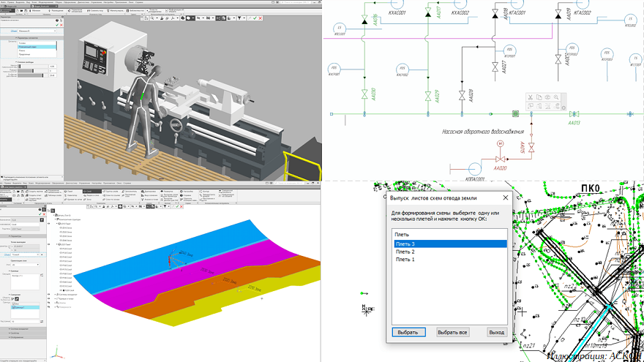Image resolution: width=644 pixels, height=362 pixels.
Task: Click the copy icon in floating toolbar
Action: 539,97
